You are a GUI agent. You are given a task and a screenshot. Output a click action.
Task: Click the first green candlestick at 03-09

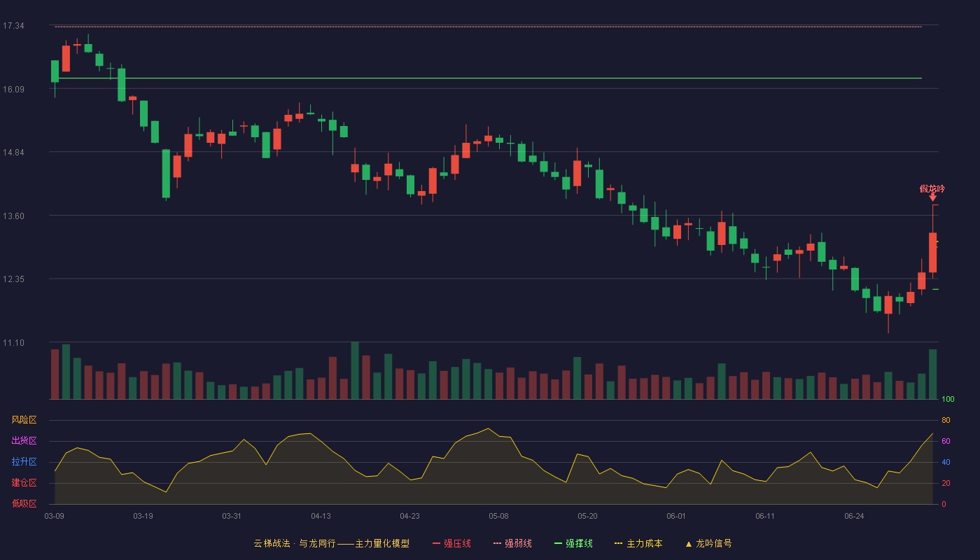pyautogui.click(x=55, y=71)
